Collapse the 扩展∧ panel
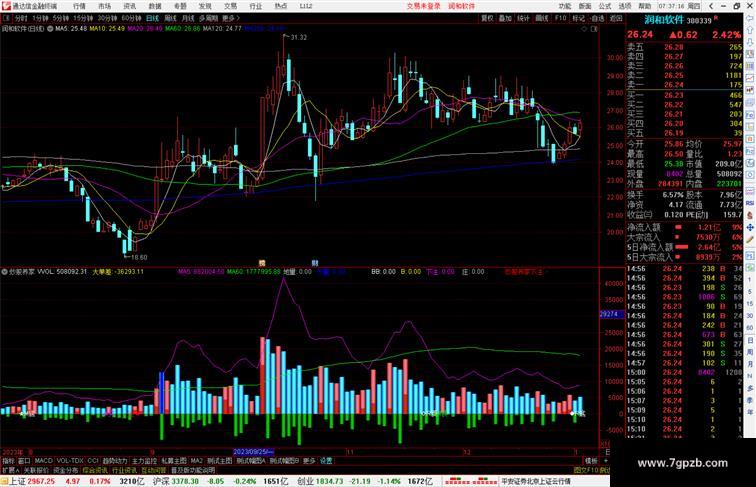The height and width of the screenshot is (487, 756). (x=10, y=470)
